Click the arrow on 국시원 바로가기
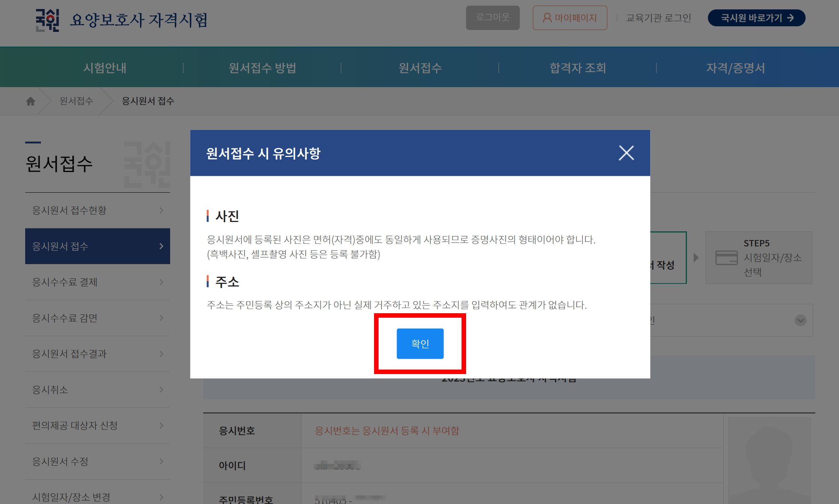839x504 pixels. 791,18
